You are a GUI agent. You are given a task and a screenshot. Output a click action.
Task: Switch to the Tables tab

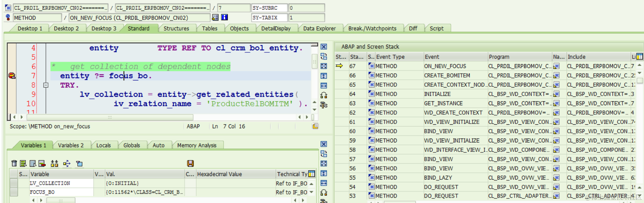coord(209,28)
